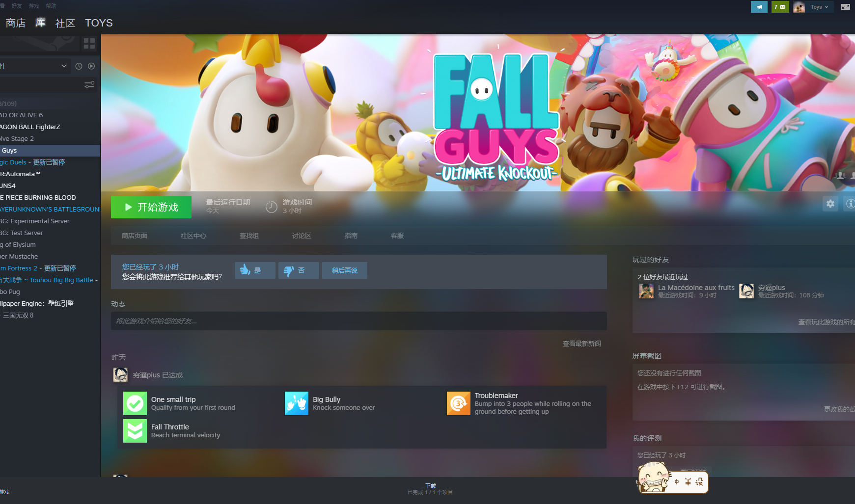Open the 指南 tab

[351, 236]
